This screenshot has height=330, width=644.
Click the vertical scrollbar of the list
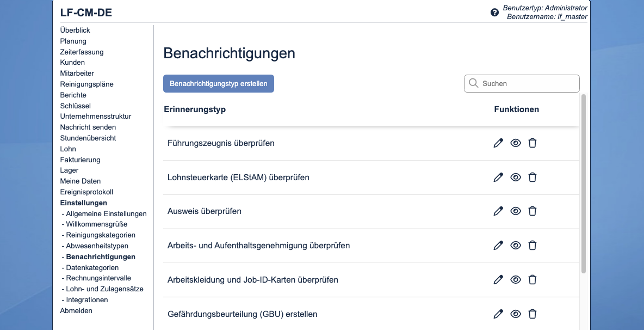click(x=584, y=180)
